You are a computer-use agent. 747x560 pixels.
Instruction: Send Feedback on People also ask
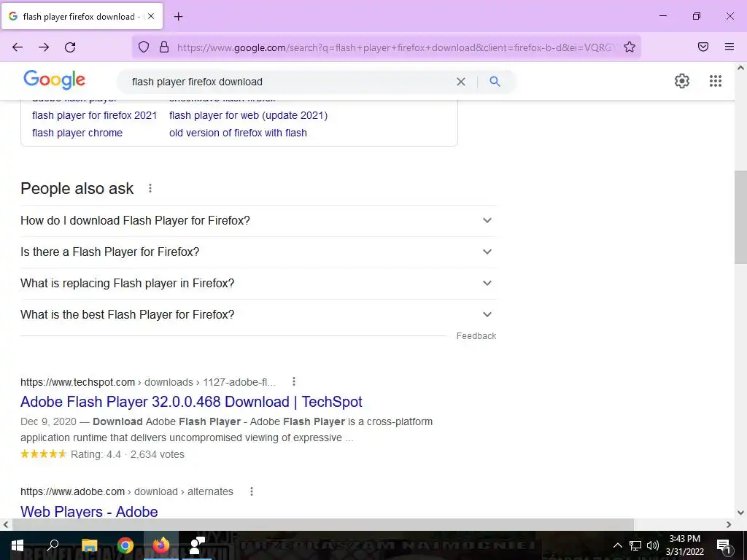[x=476, y=336]
